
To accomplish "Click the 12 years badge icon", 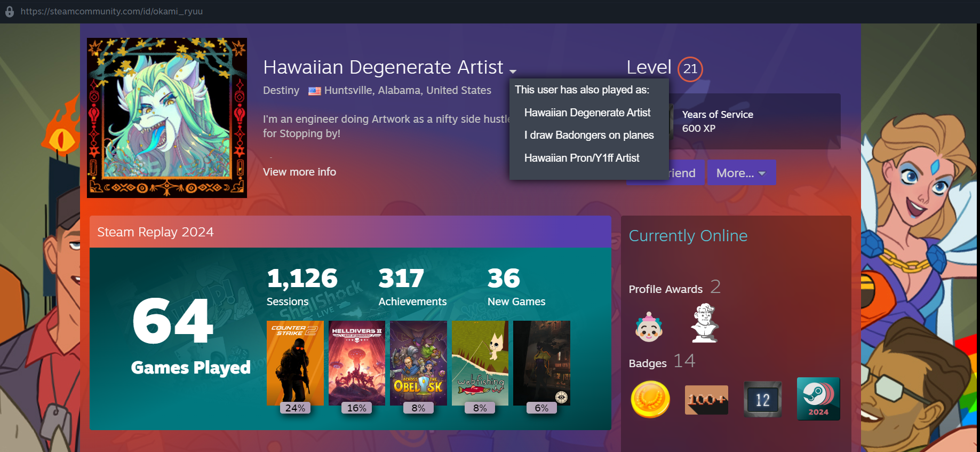I will coord(763,399).
